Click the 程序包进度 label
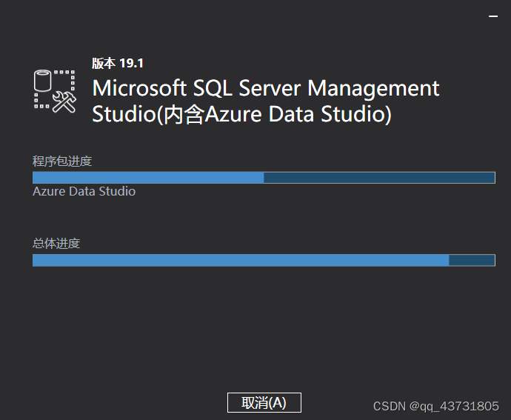 [62, 161]
